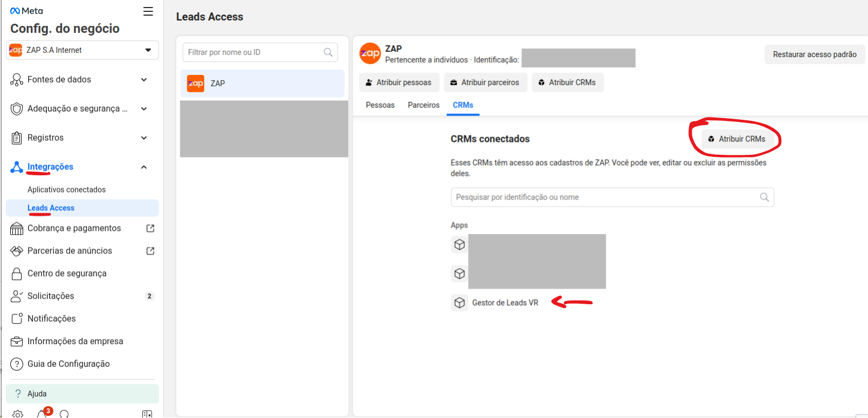Click the Solicitações person icon
The height and width of the screenshot is (418, 868).
tap(17, 297)
